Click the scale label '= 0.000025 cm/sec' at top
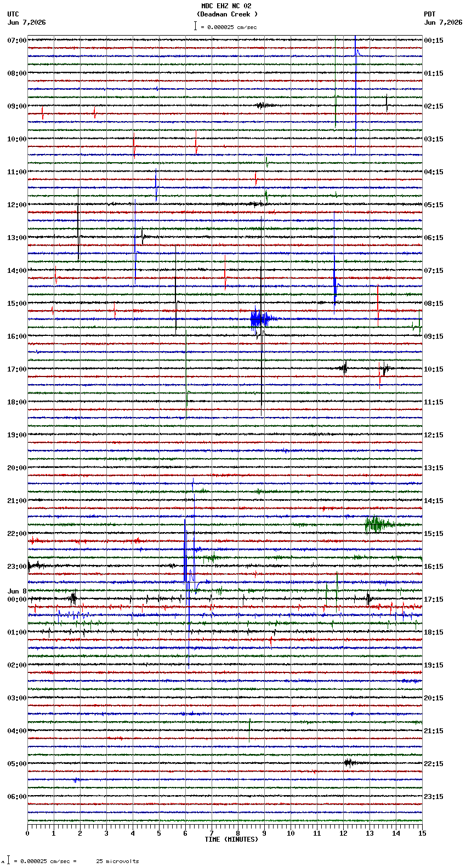Image resolution: width=466 pixels, height=868 pixels. 229,27
